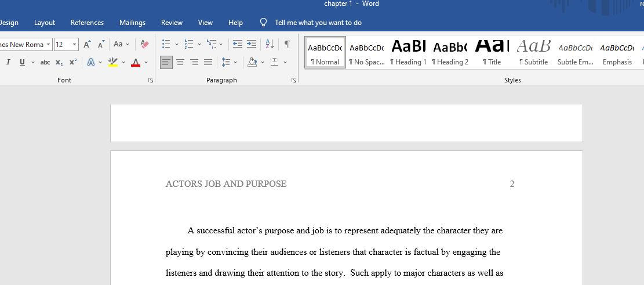644x285 pixels.
Task: Sort text with the A-Z icon
Action: click(x=270, y=44)
